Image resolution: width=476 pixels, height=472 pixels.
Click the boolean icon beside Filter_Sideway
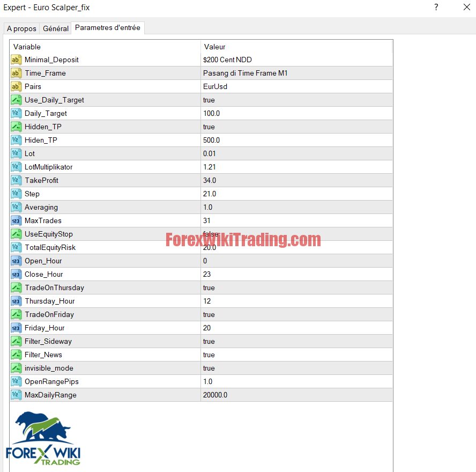tap(16, 341)
